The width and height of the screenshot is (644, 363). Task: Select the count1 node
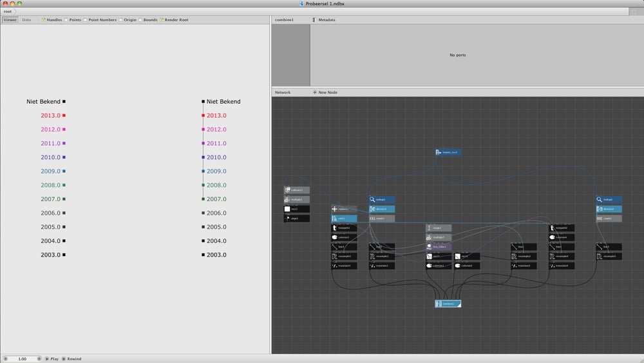click(382, 219)
